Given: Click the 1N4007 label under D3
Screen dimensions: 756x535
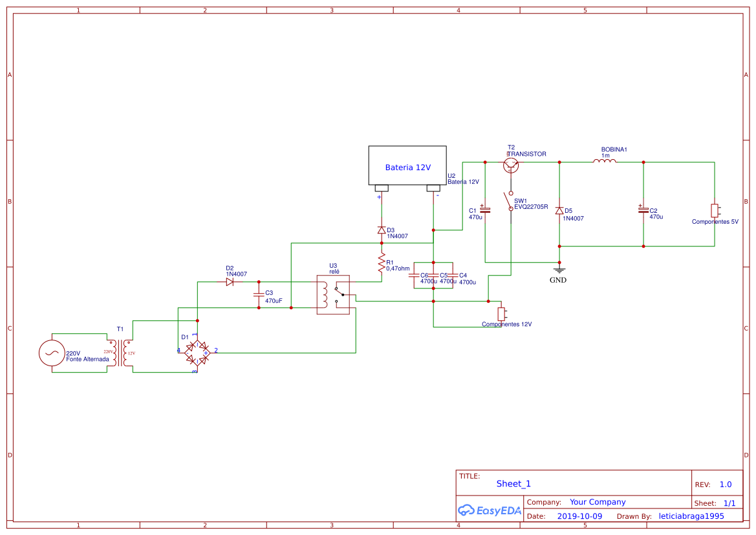Looking at the screenshot, I should click(397, 236).
